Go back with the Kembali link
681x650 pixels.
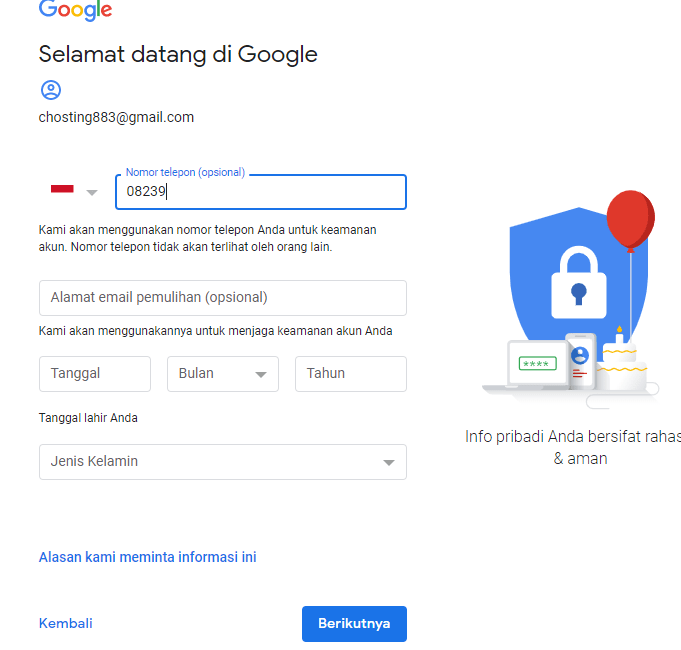65,623
